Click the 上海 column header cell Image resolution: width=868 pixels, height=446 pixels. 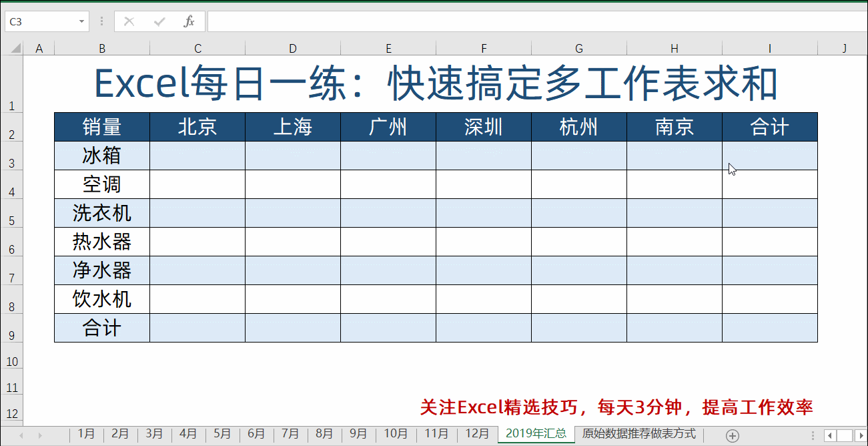293,127
